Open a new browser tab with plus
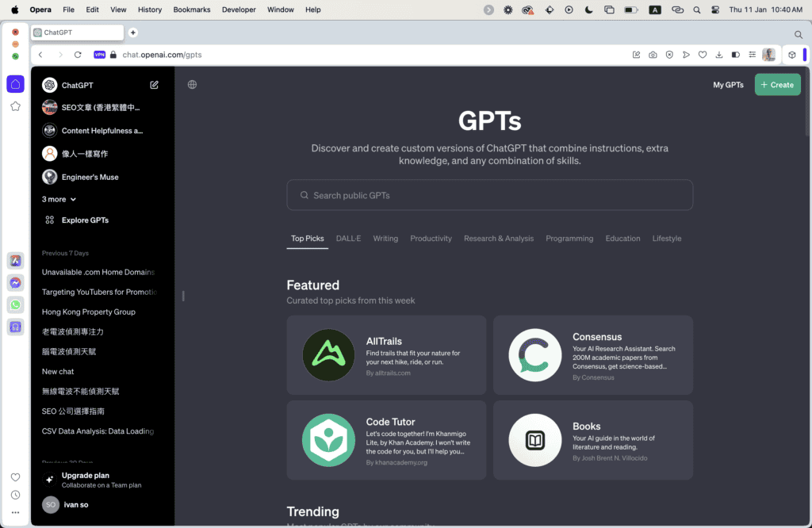The width and height of the screenshot is (812, 528). [133, 33]
